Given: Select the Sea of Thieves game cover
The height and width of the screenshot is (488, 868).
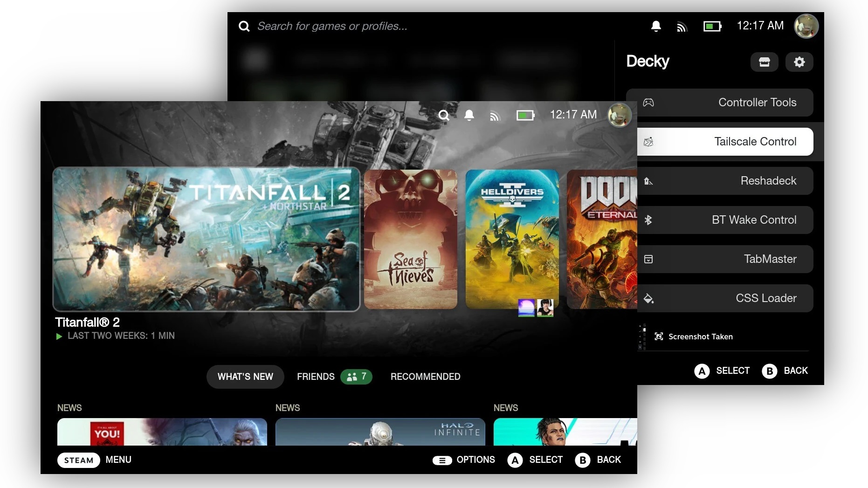Looking at the screenshot, I should pyautogui.click(x=410, y=239).
